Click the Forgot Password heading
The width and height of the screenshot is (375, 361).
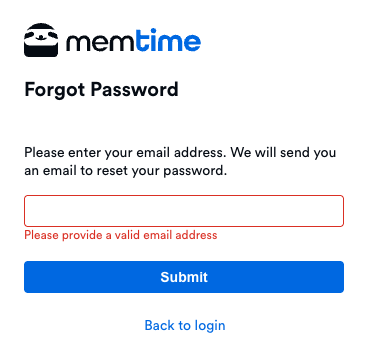click(x=101, y=90)
